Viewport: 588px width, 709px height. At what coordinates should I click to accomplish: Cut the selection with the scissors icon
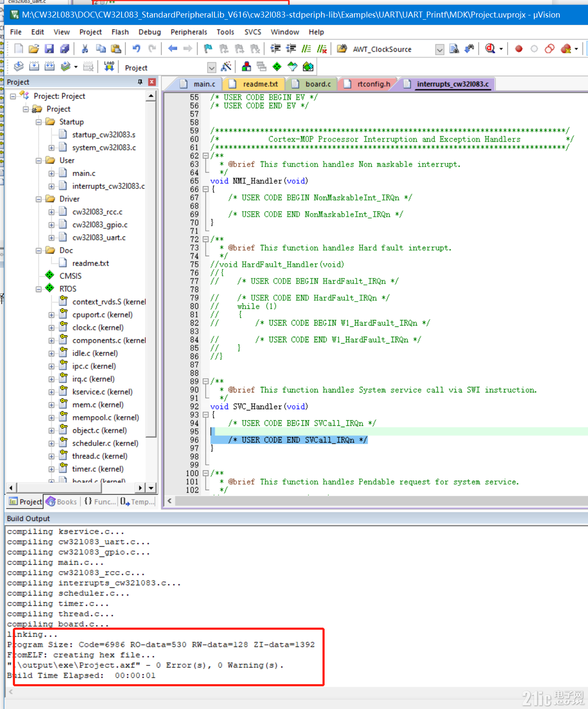pyautogui.click(x=85, y=49)
